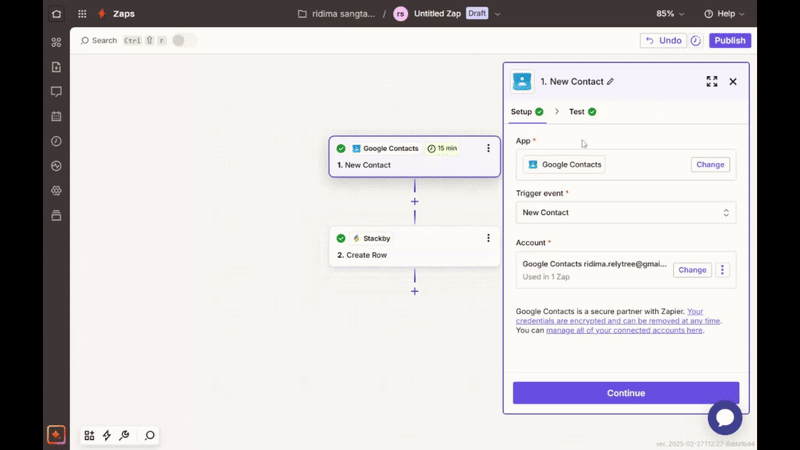Click the zoom search icon in bottom toolbar
800x450 pixels.
[149, 435]
